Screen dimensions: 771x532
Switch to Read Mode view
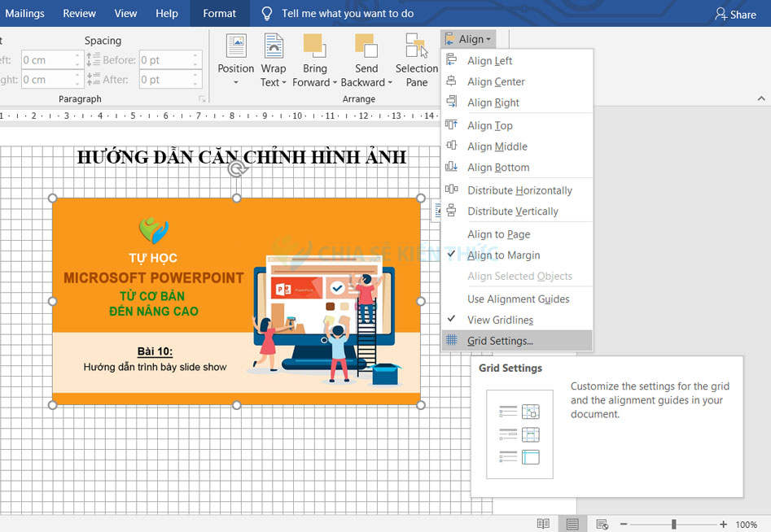click(543, 524)
